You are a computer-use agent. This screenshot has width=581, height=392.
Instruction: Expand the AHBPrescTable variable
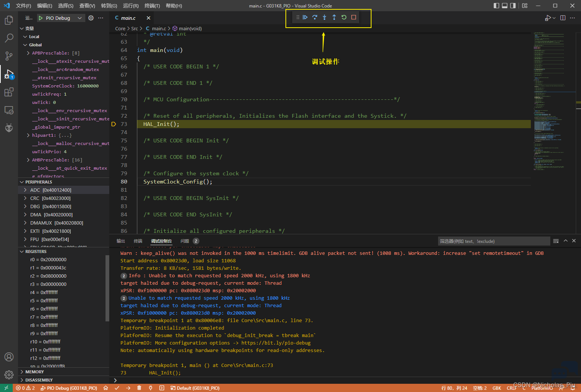[28, 160]
